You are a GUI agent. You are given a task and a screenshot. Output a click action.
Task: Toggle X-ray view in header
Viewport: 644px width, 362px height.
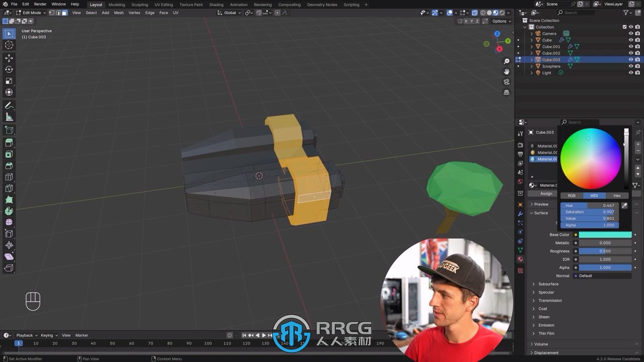point(474,13)
